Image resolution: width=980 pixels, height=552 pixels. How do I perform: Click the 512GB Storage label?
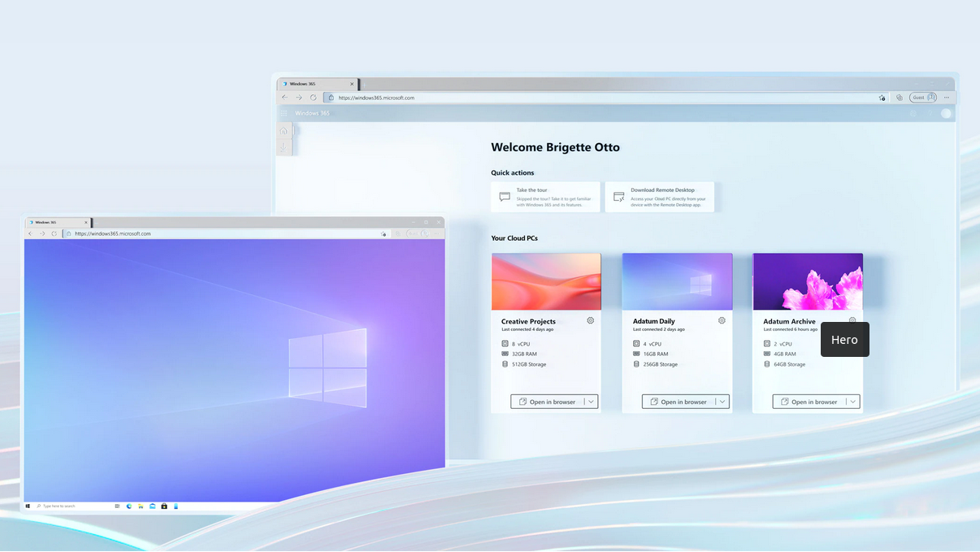[529, 364]
